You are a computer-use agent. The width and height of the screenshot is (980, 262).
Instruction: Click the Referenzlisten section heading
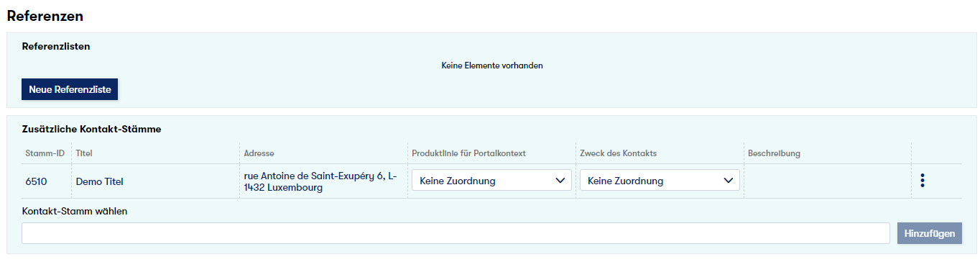coord(56,46)
